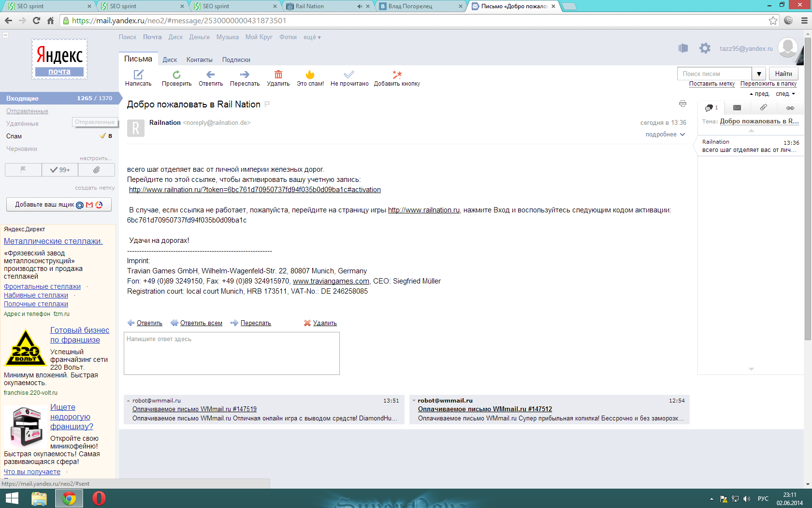This screenshot has height=508, width=812.
Task: Click настроить... folders link
Action: (x=96, y=158)
